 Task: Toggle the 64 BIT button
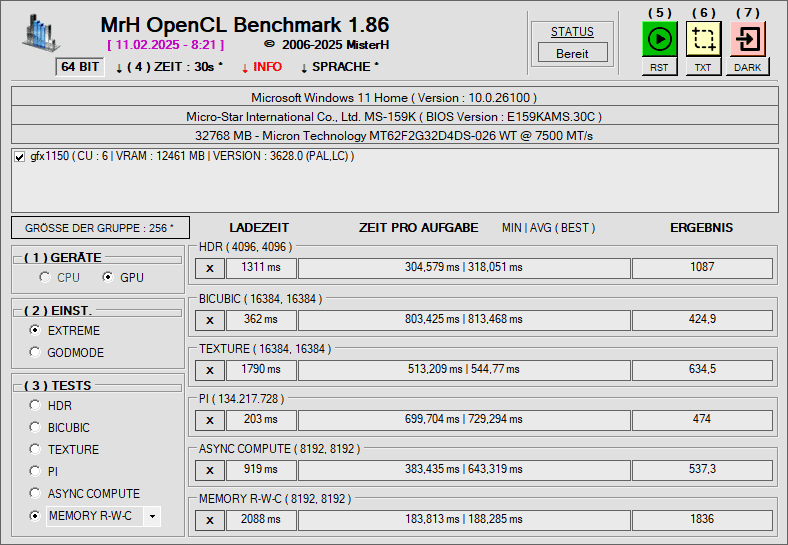(80, 67)
